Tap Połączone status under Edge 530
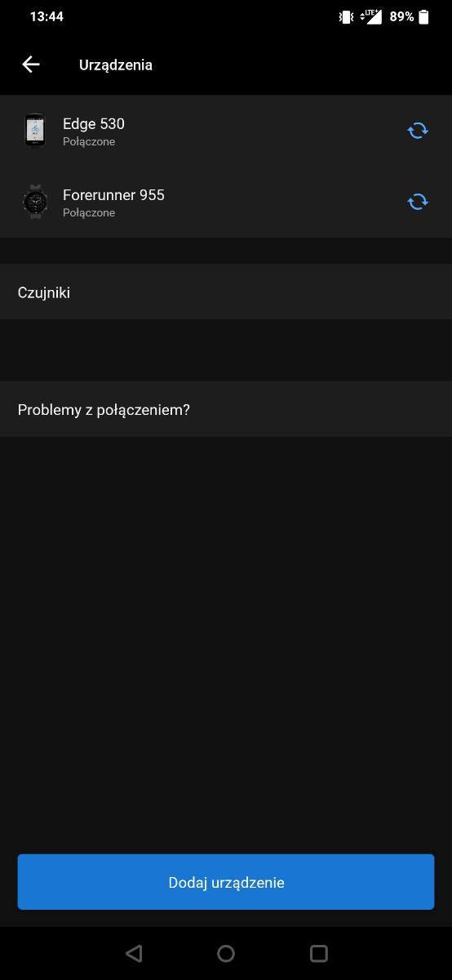The width and height of the screenshot is (452, 980). pos(89,141)
